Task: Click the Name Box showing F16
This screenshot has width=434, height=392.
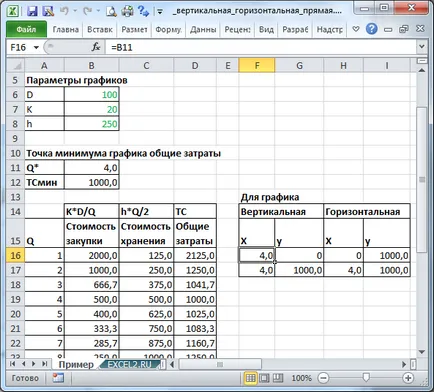Action: pos(19,48)
